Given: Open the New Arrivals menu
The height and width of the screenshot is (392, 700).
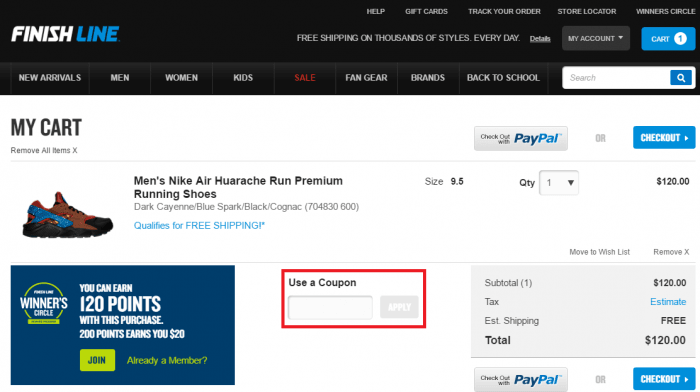Looking at the screenshot, I should click(50, 78).
